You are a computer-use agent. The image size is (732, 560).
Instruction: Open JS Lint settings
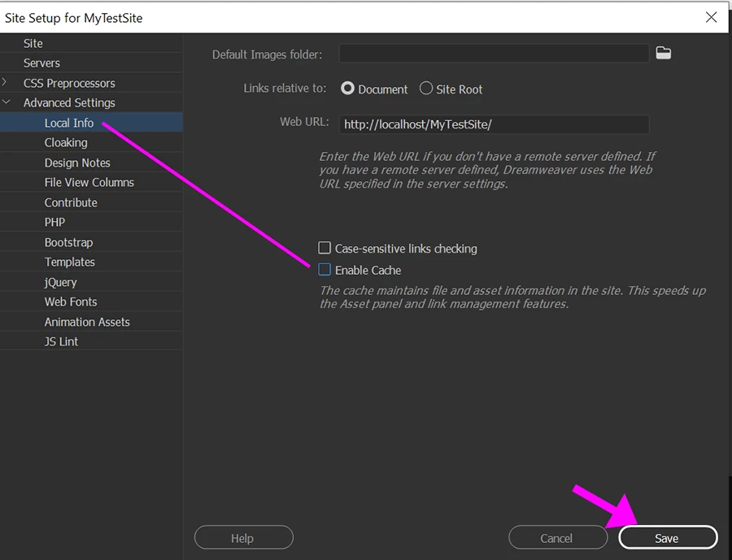pyautogui.click(x=91, y=341)
